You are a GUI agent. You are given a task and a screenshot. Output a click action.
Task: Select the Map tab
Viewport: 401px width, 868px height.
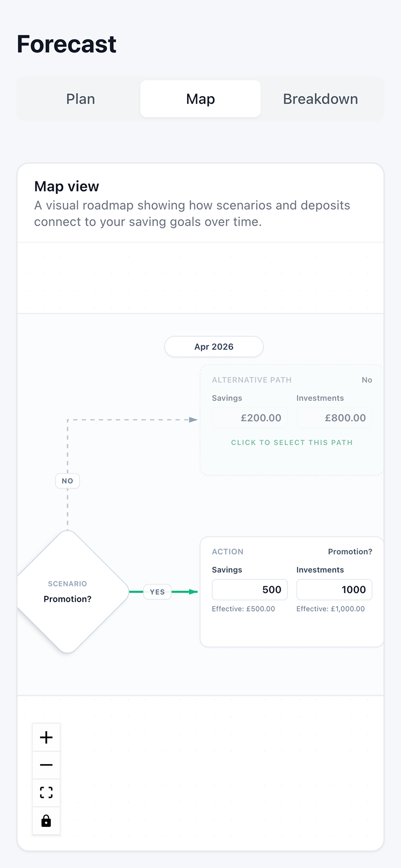pos(200,99)
